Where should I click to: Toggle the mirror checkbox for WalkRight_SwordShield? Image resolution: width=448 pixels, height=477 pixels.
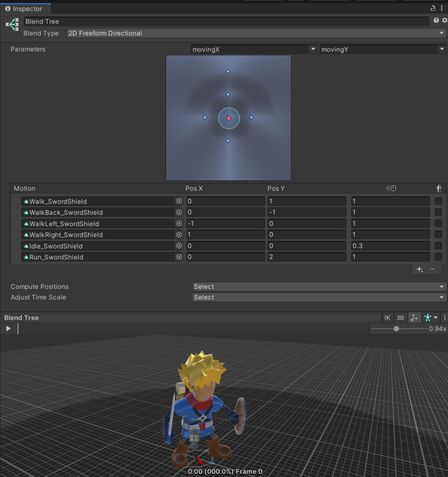tap(438, 235)
